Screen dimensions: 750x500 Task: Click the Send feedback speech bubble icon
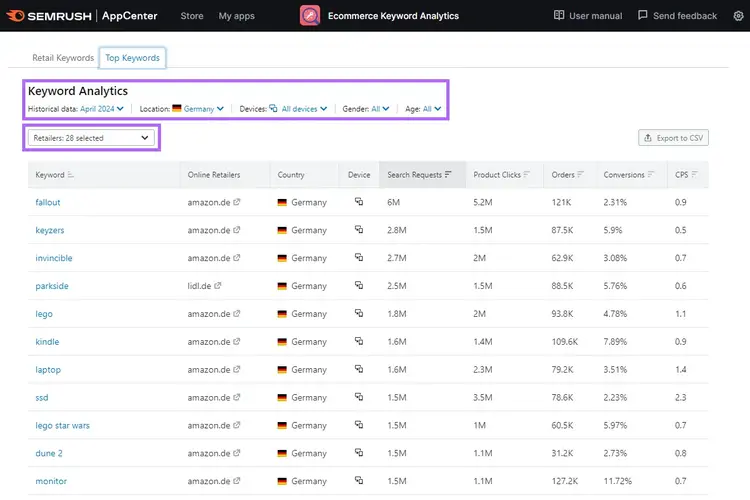643,15
